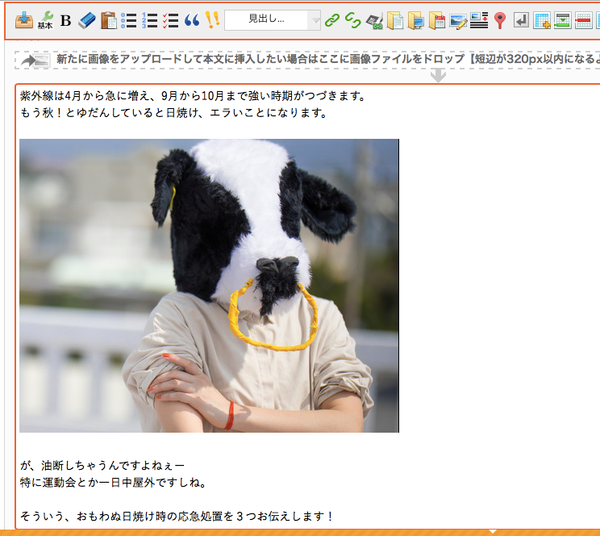
Task: Toggle bold formatting with B icon
Action: pyautogui.click(x=66, y=20)
